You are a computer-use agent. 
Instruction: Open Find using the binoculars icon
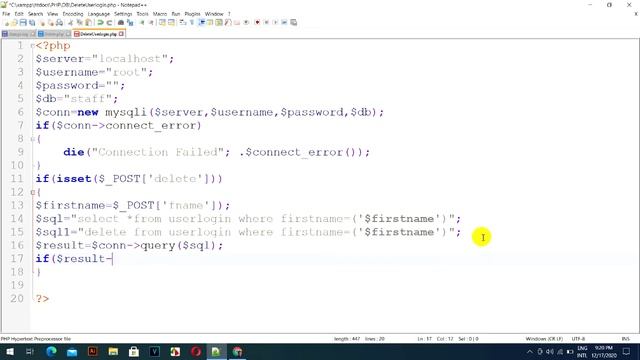tap(121, 22)
